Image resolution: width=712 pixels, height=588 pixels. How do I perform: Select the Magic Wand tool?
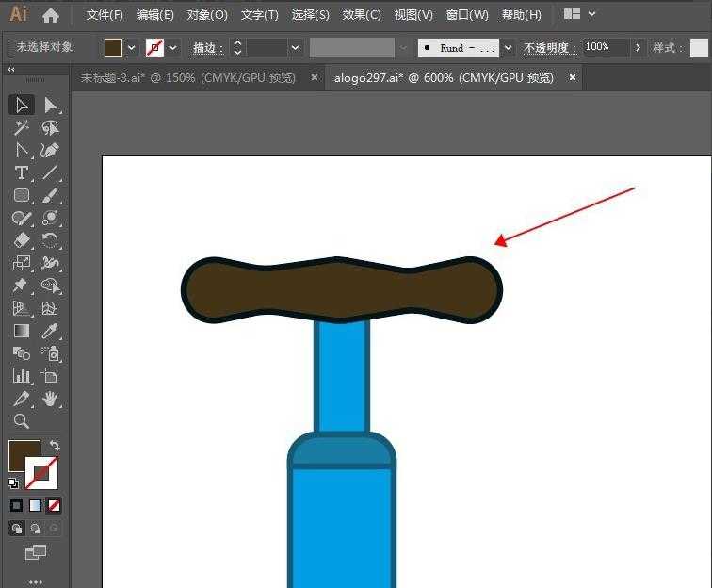click(x=21, y=127)
